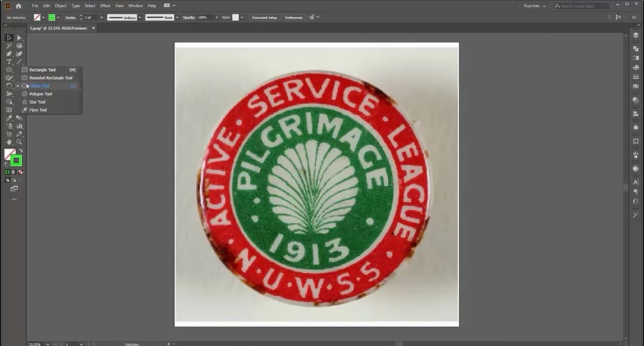
Task: Set paint mode to Color
Action: click(8, 172)
